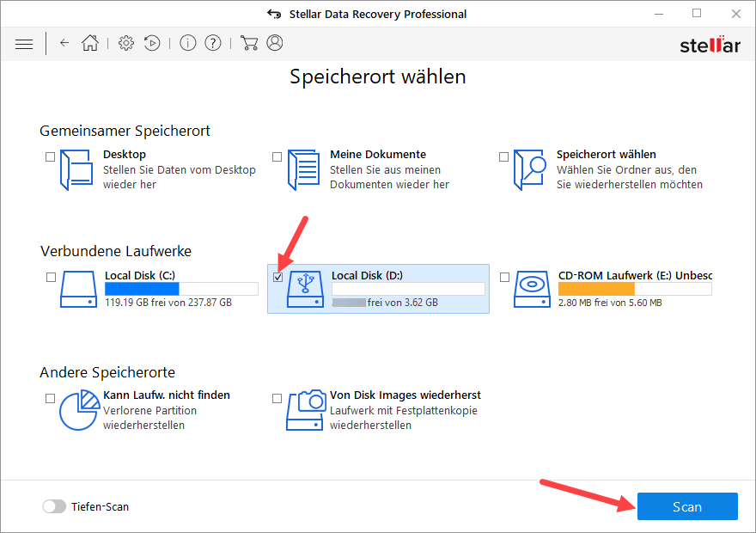The height and width of the screenshot is (533, 756).
Task: Open the Home screen icon
Action: [x=90, y=43]
